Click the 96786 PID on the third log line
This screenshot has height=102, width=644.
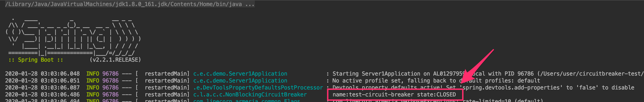click(110, 88)
